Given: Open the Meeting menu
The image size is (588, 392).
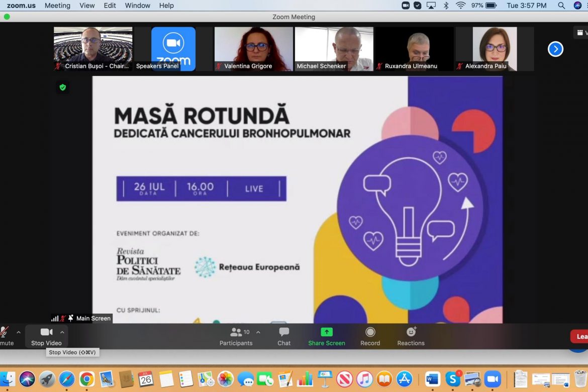Looking at the screenshot, I should (57, 6).
